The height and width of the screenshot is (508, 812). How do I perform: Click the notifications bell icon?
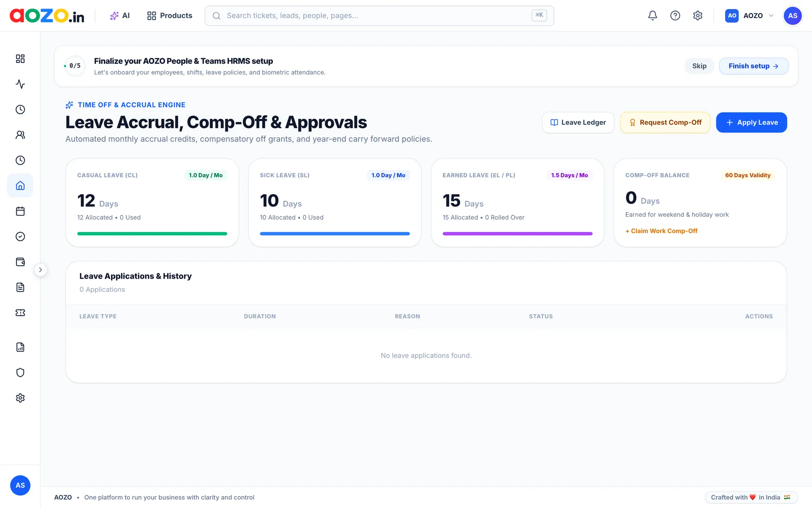[x=652, y=16]
